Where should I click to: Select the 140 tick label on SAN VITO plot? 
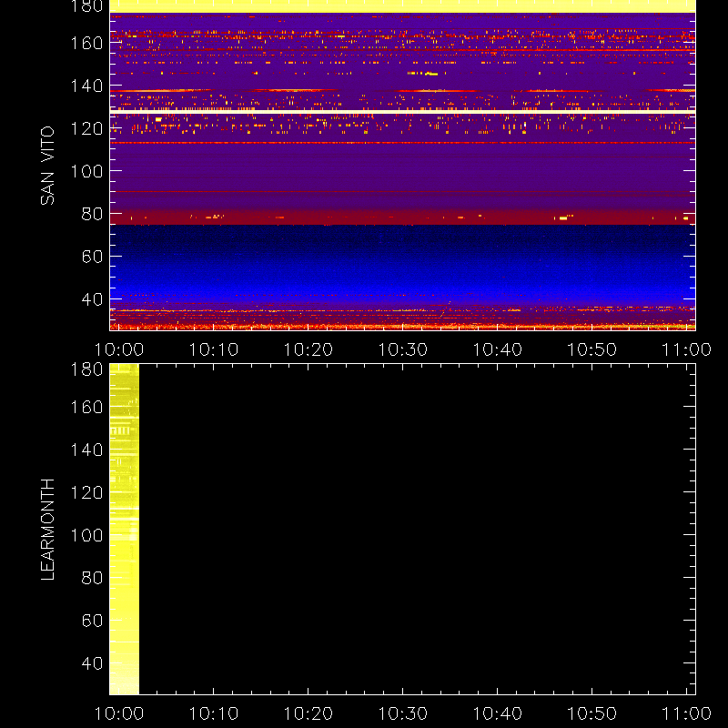tap(86, 86)
